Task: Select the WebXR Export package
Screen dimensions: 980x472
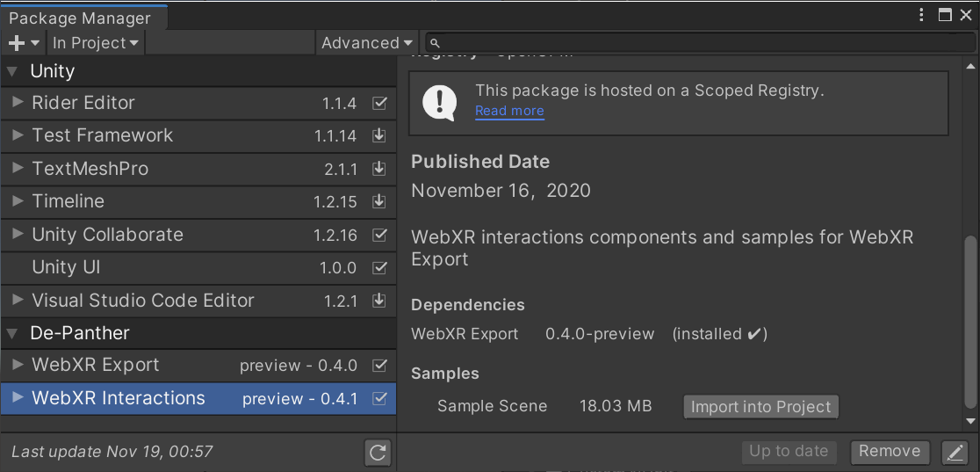Action: click(x=198, y=365)
